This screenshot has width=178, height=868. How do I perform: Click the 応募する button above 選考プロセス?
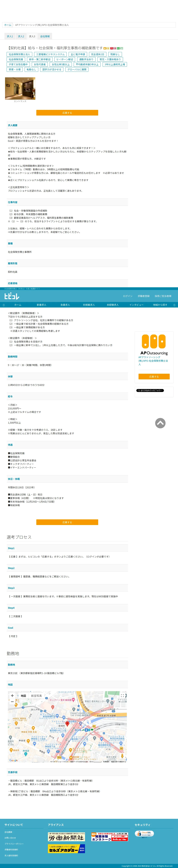[67, 522]
